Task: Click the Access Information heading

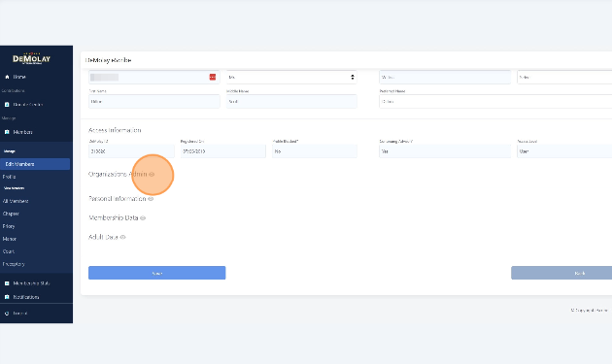Action: coord(115,130)
